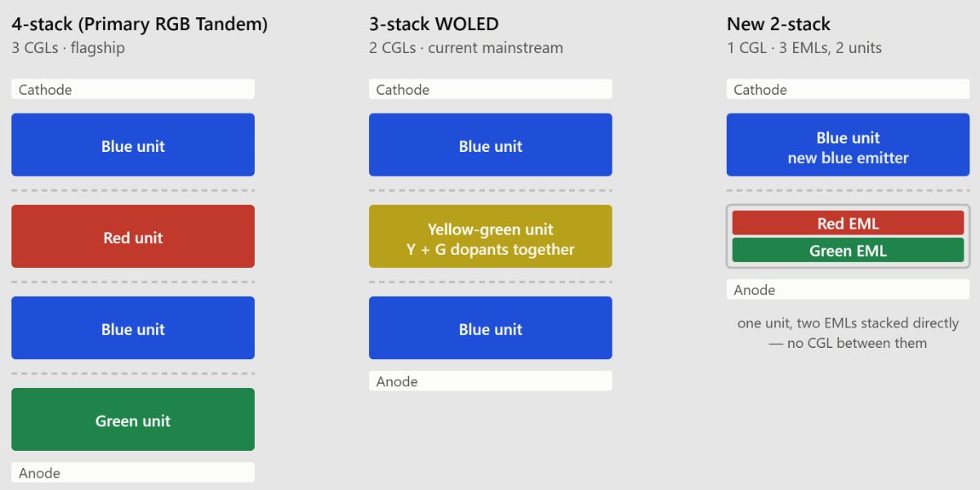Click the top Blue unit in 3-stack WOLED

coord(491,145)
